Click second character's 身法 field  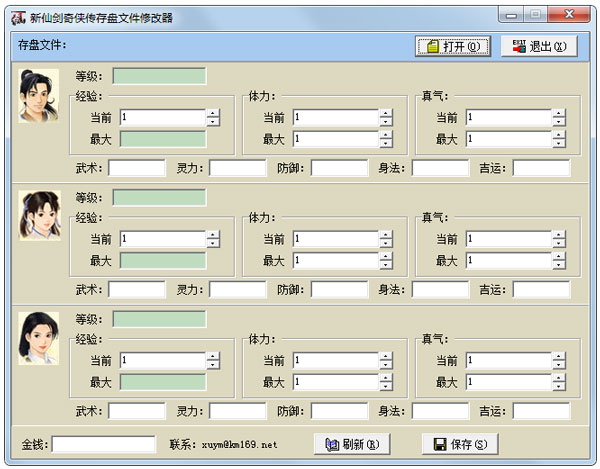[440, 290]
